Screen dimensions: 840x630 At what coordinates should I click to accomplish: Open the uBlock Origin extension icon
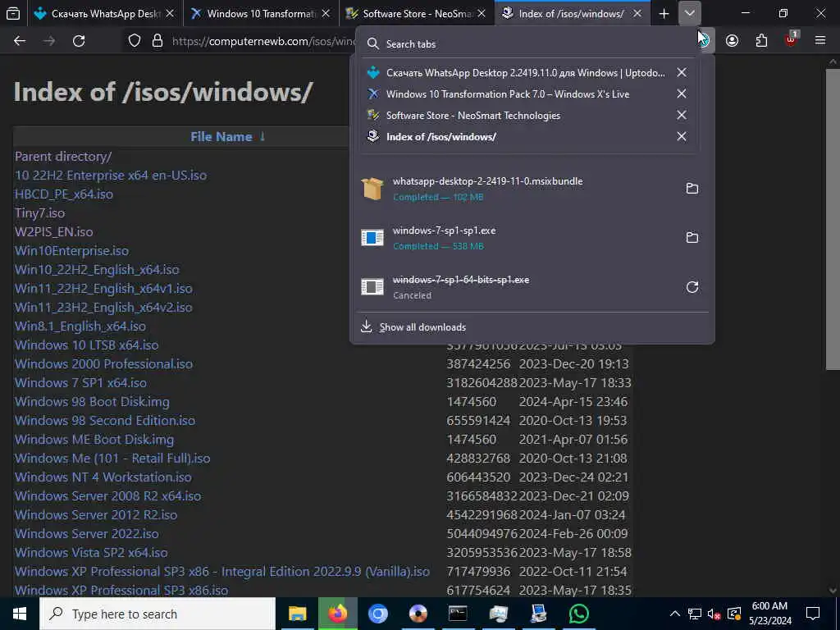pos(792,39)
